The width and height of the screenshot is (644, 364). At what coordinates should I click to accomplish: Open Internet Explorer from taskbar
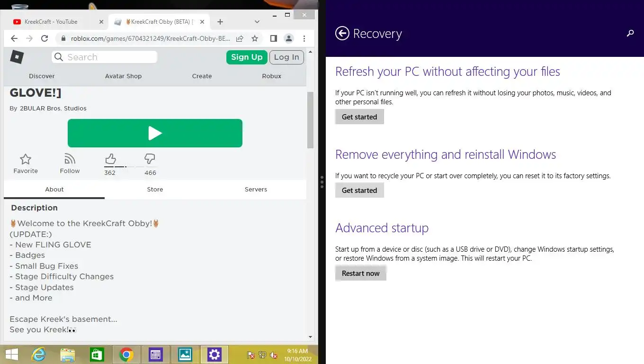pyautogui.click(x=39, y=355)
